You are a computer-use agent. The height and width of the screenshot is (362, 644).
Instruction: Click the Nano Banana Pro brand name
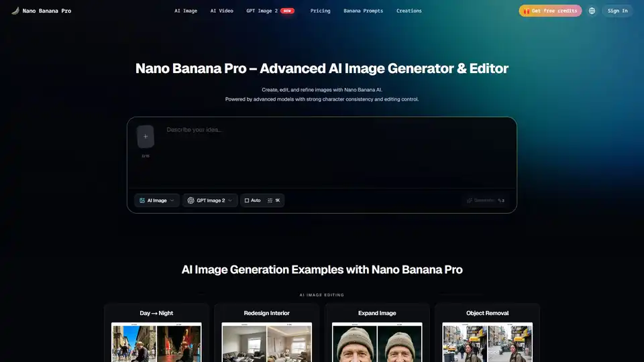click(x=47, y=11)
